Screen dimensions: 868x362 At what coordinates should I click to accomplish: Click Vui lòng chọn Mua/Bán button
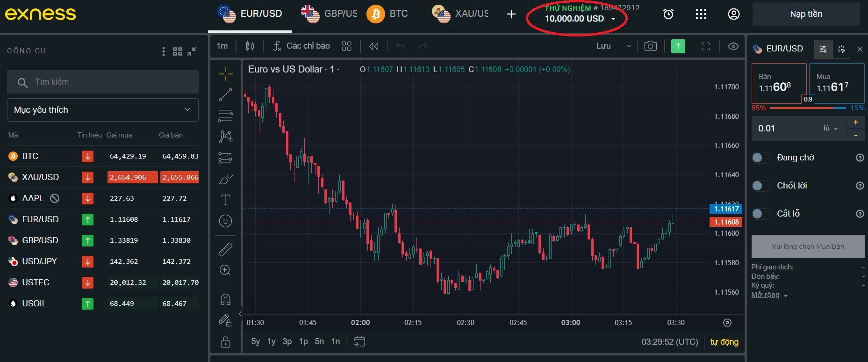(x=808, y=246)
